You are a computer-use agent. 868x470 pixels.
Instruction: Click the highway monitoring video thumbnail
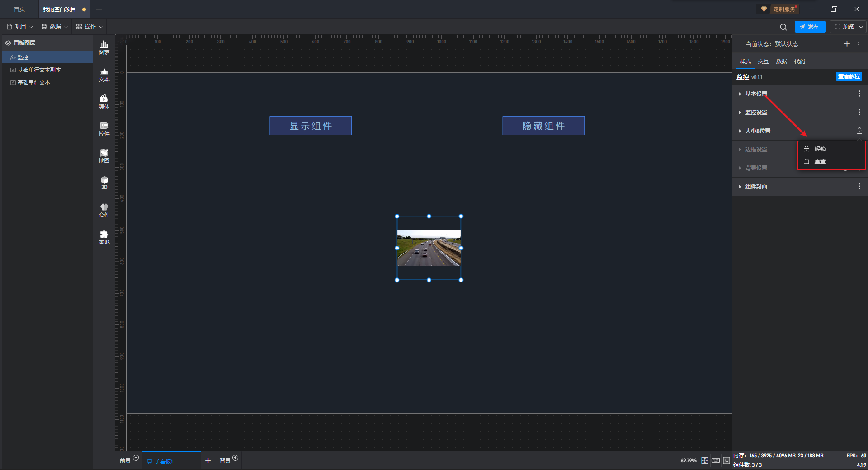[429, 248]
